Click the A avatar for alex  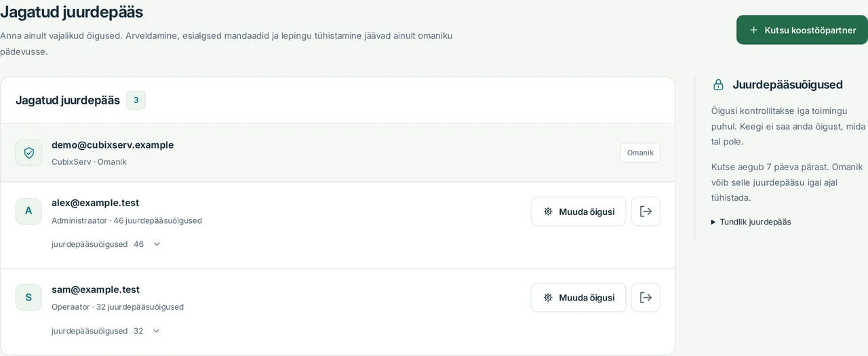coord(28,211)
